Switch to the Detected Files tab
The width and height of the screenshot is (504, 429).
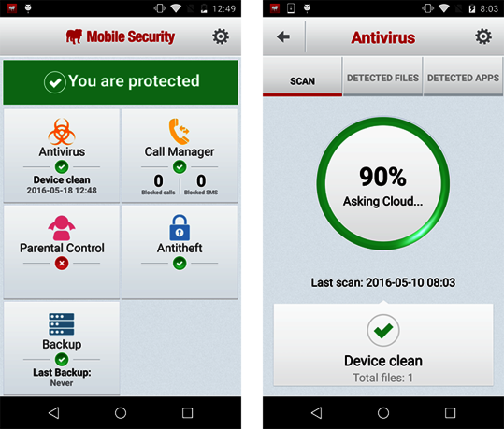(382, 78)
